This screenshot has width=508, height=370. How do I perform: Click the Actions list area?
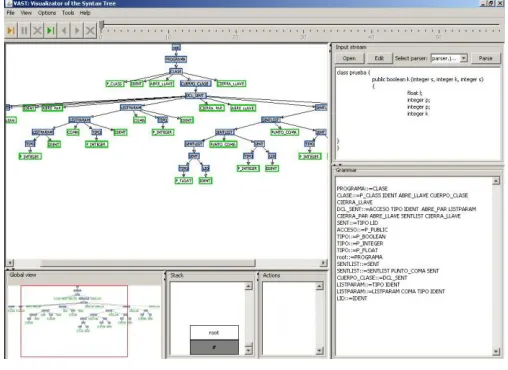(289, 318)
